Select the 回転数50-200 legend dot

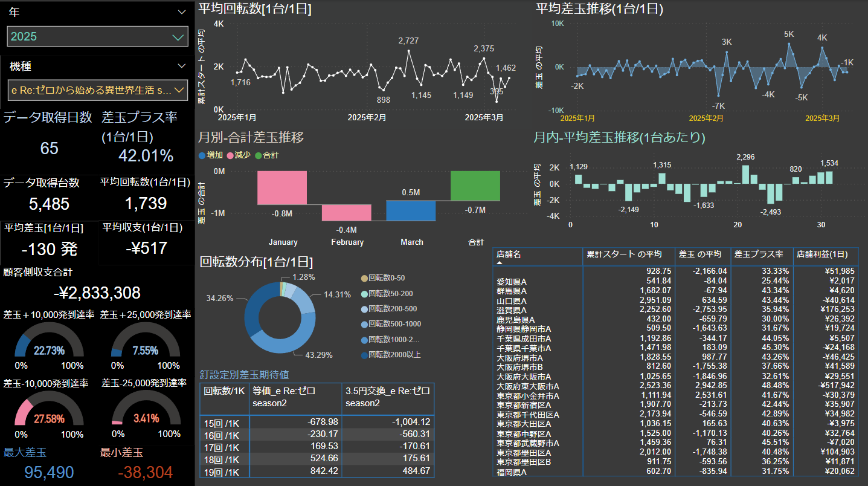point(364,293)
